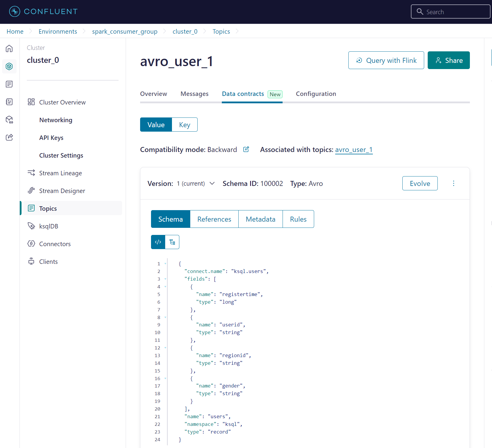The width and height of the screenshot is (492, 448).
Task: Click the "registertime" field name in code
Action: click(x=240, y=294)
